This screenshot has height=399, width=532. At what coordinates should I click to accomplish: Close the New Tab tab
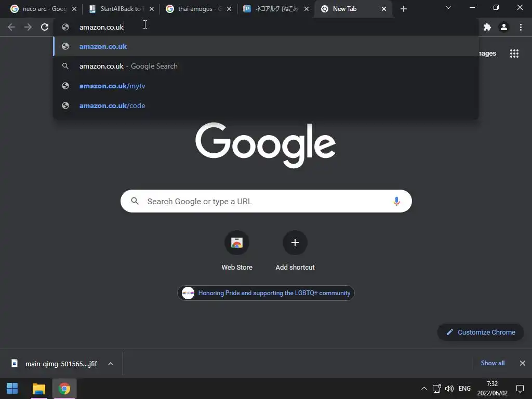(384, 9)
